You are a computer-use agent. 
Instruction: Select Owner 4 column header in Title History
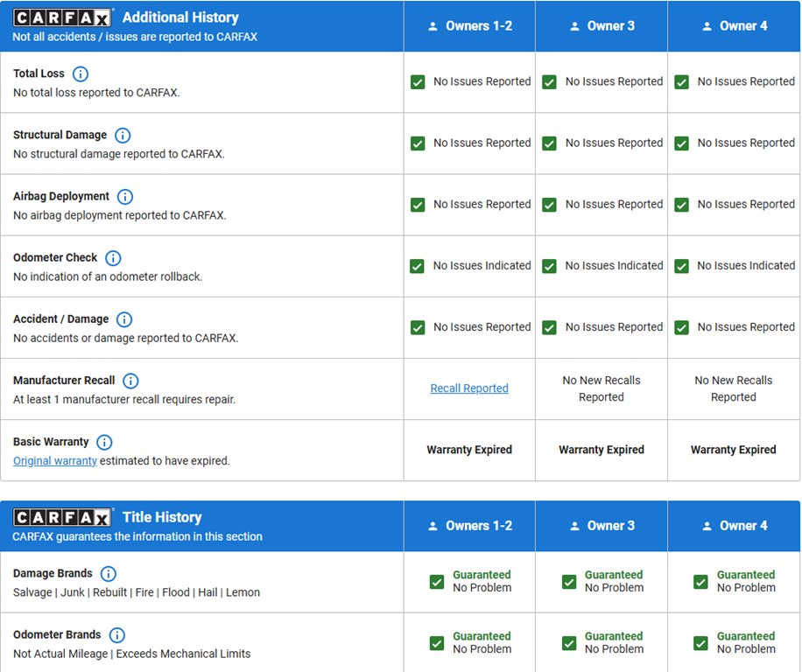click(x=734, y=526)
